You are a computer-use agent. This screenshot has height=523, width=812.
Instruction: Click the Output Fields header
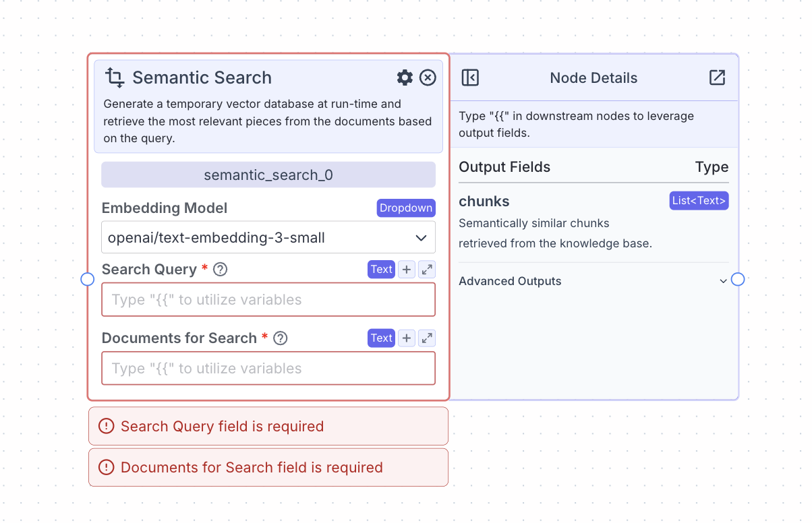coord(504,166)
